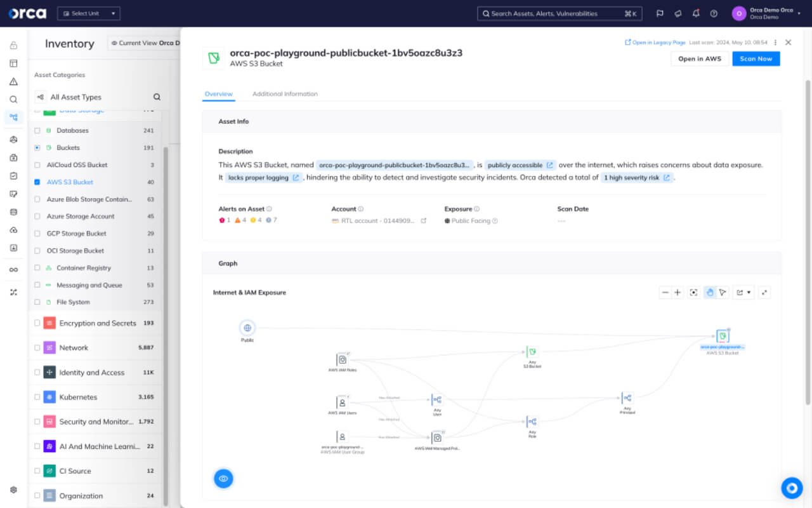Open the graph export dropdown

743,293
